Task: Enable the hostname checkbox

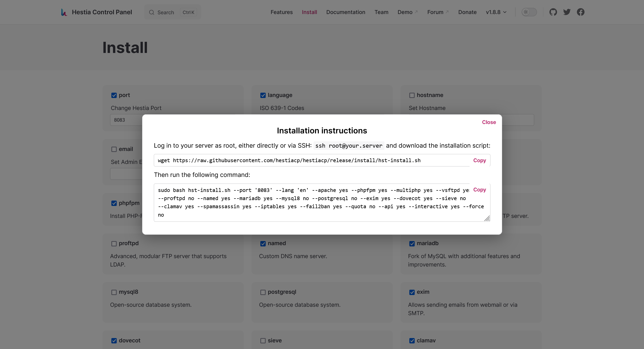Action: [x=412, y=95]
